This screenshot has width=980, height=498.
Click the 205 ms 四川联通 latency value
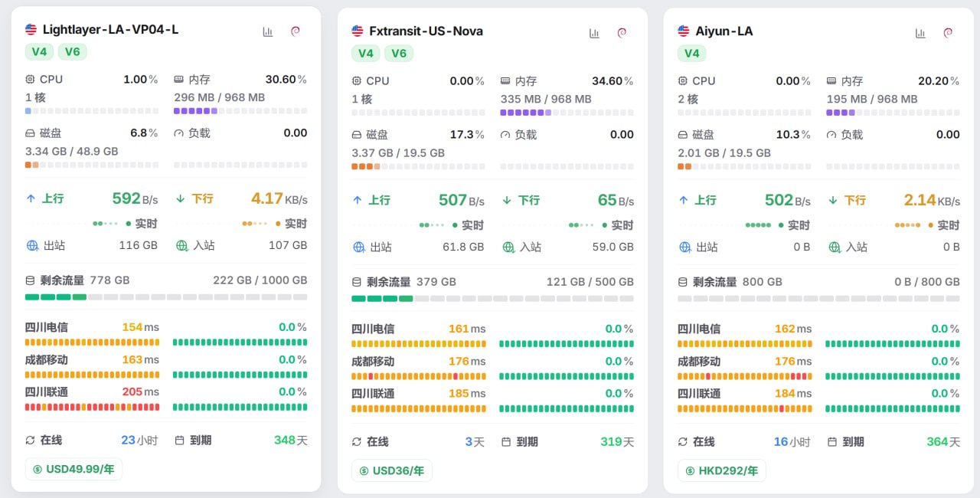pyautogui.click(x=141, y=392)
